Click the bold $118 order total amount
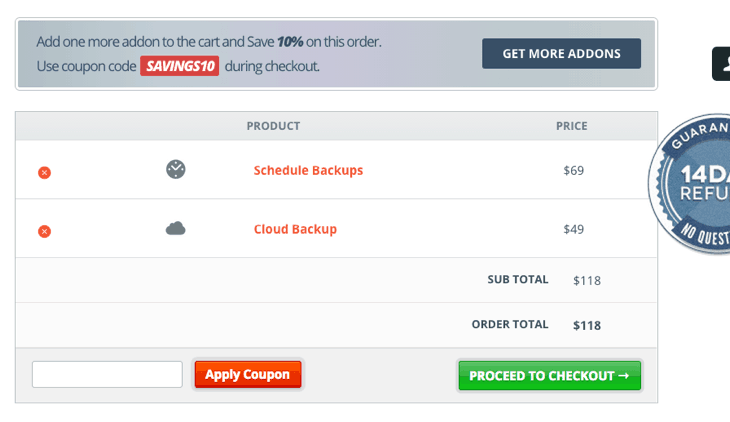730x422 pixels. coord(587,325)
